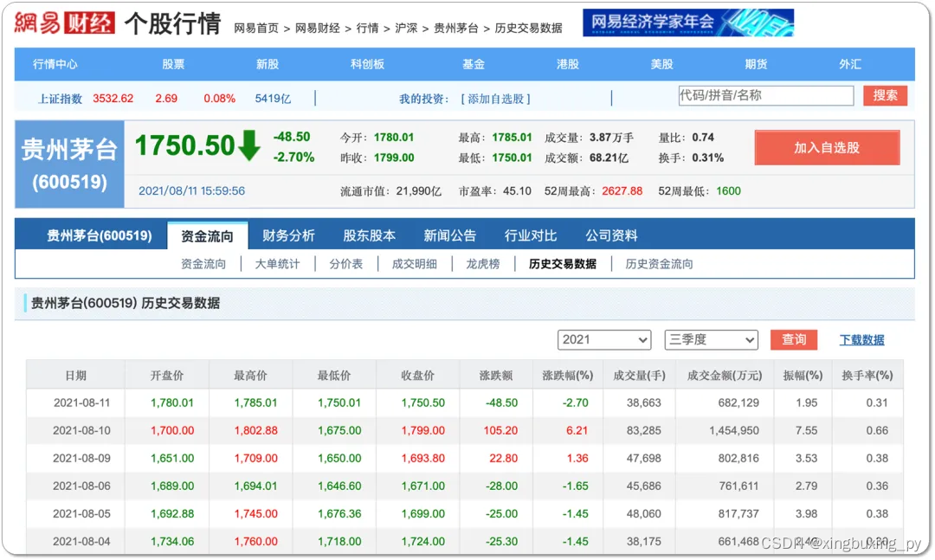Open 网易财经 breadcrumb link
The height and width of the screenshot is (560, 935).
(317, 28)
